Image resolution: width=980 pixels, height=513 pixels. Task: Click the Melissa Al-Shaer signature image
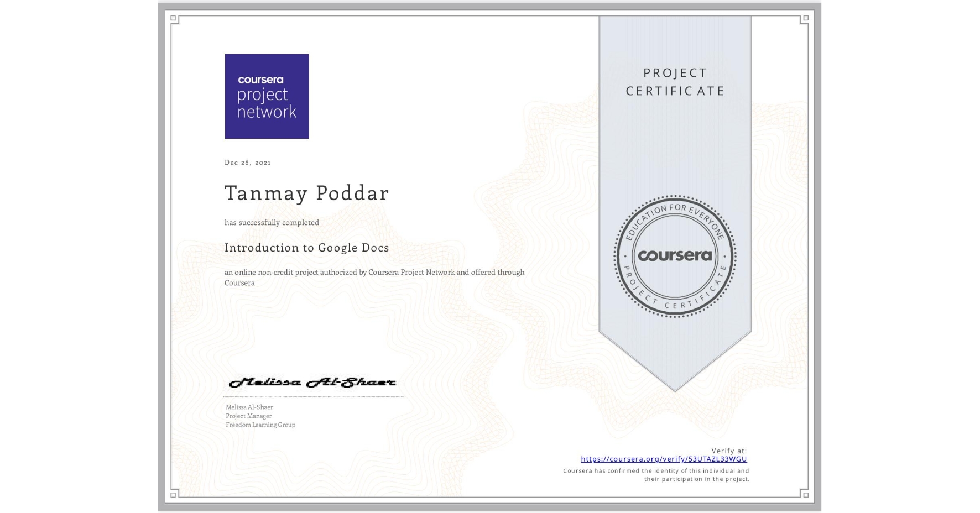(312, 383)
